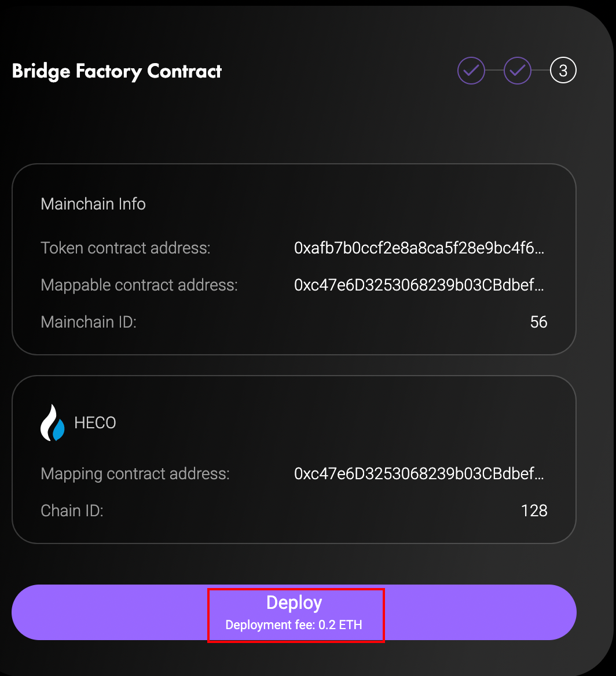Screen dimensions: 616x676
Task: Click the HECO Mapping contract address value
Action: coord(419,474)
